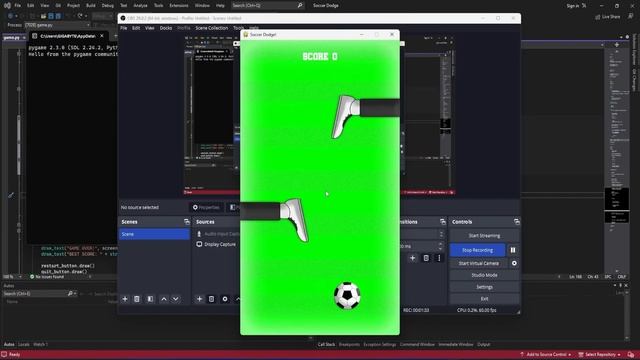Open source Properties button in OBS

206,207
